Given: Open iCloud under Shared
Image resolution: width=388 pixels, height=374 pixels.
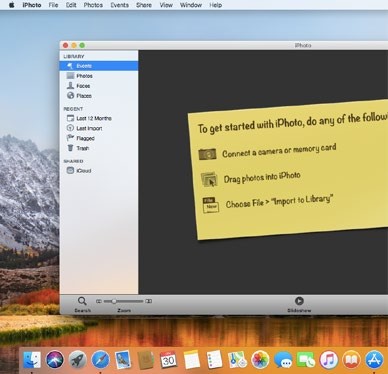Looking at the screenshot, I should [79, 171].
